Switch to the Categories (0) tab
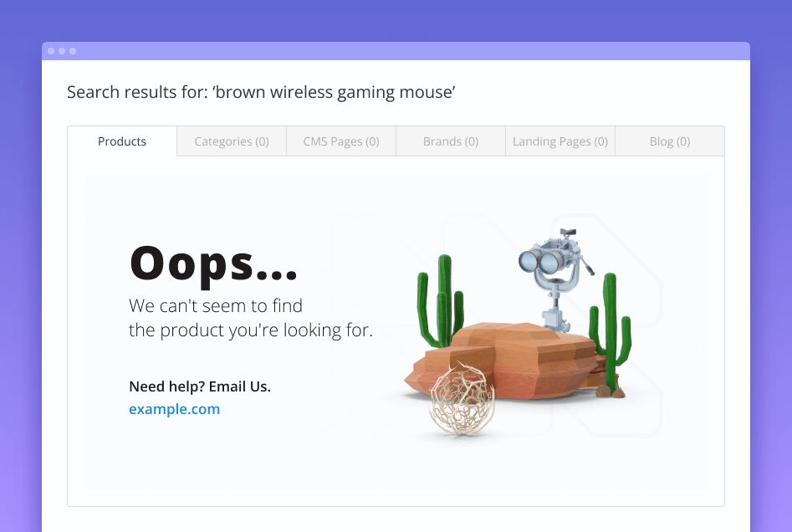Image resolution: width=792 pixels, height=532 pixels. 232,141
